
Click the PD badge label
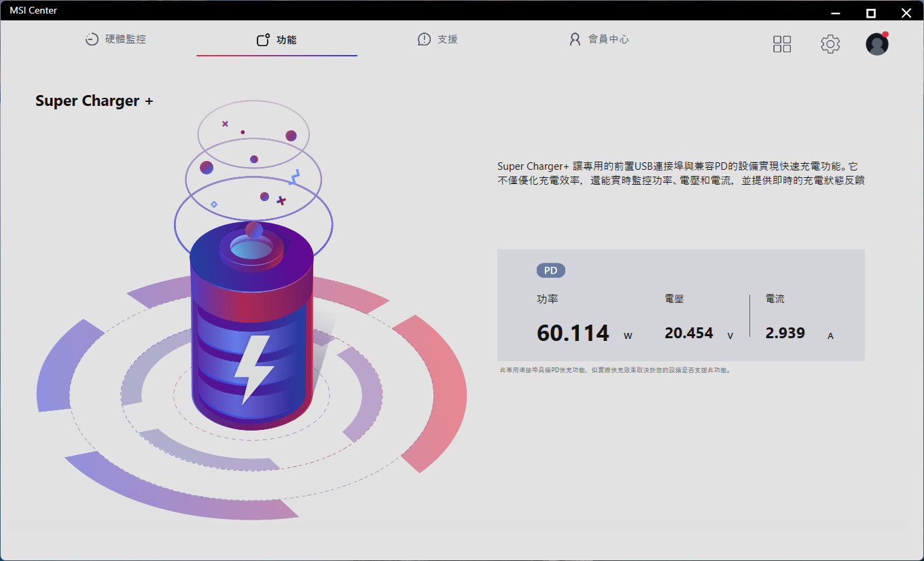click(551, 270)
